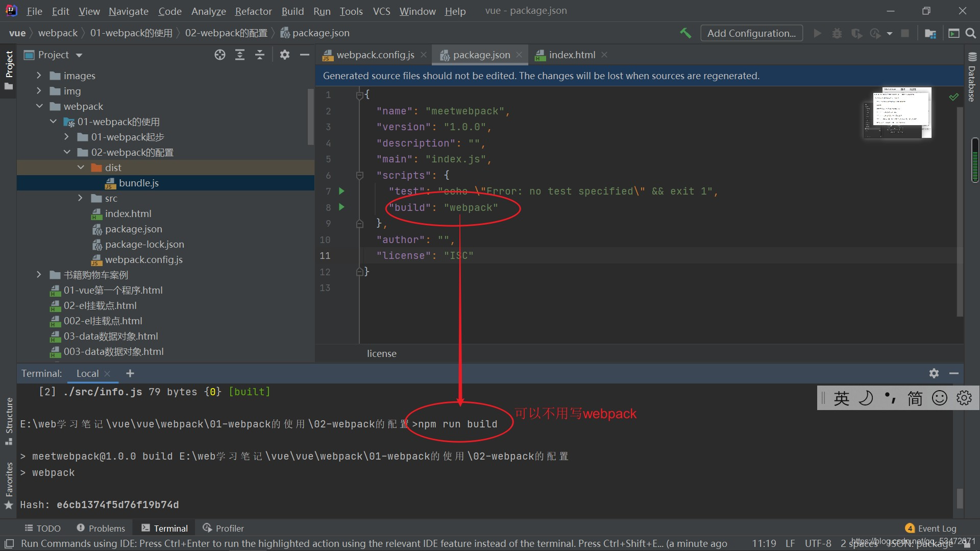This screenshot has width=980, height=551.
Task: Expand the 01-webpack起步 folder
Action: tap(66, 137)
